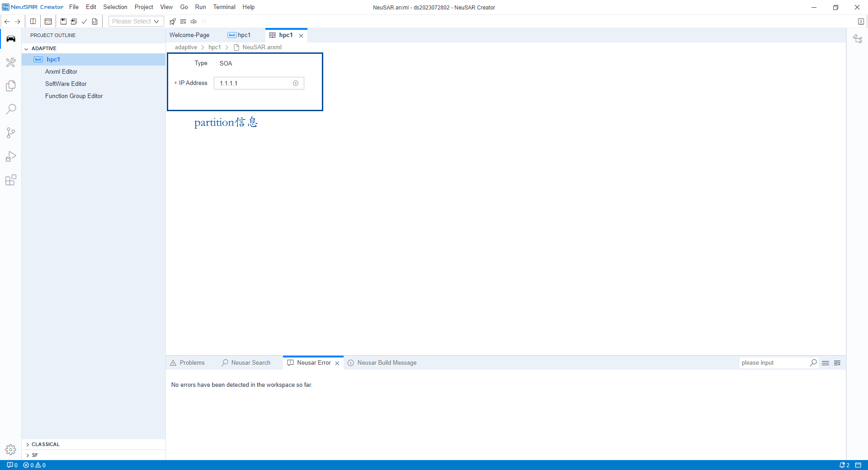Collapse the ADAPTIVE section in Project Outline
868x470 pixels.
26,48
